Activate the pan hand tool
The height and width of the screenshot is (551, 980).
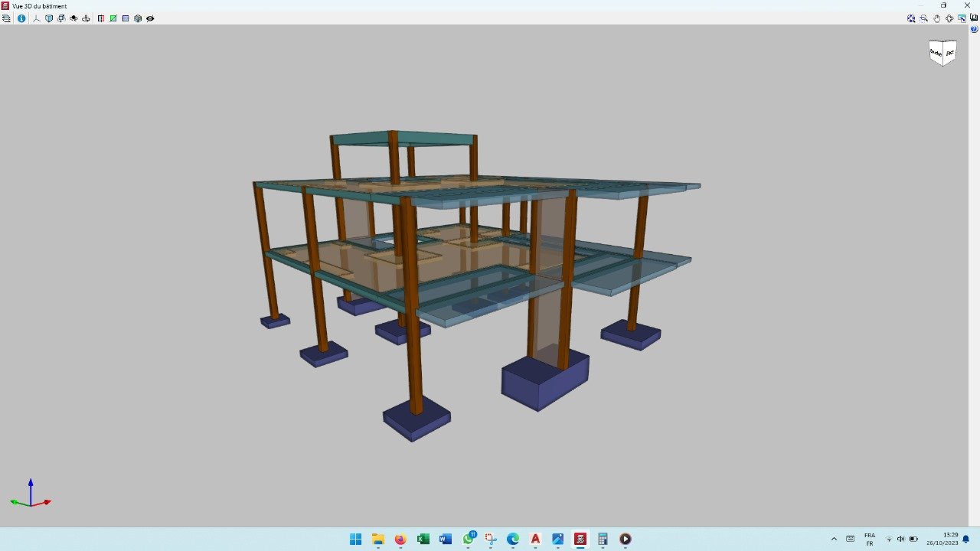click(936, 18)
